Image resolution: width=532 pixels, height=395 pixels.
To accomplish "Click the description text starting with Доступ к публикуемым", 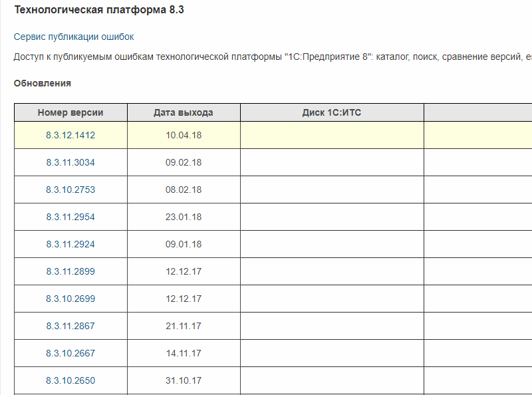I will (x=273, y=57).
